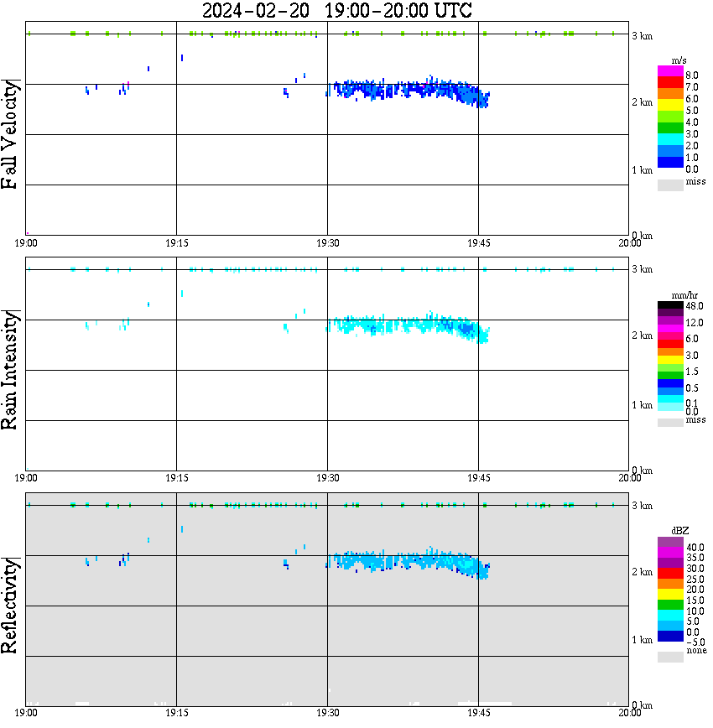The image size is (713, 728).
Task: Click the yellow swatch in the dBZ legend
Action: coord(670,595)
